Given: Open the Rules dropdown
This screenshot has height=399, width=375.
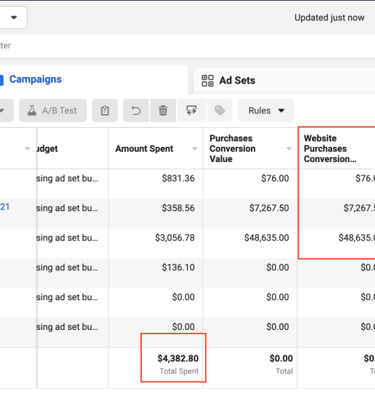Looking at the screenshot, I should (266, 110).
